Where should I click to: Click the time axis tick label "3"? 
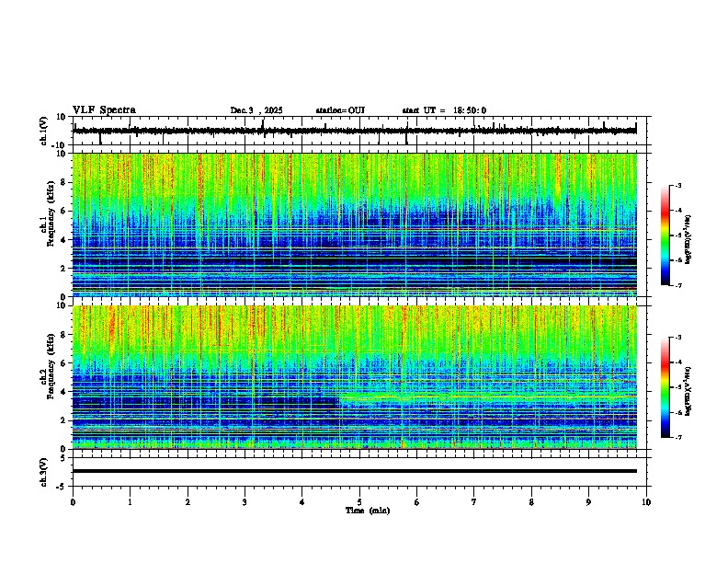[245, 502]
